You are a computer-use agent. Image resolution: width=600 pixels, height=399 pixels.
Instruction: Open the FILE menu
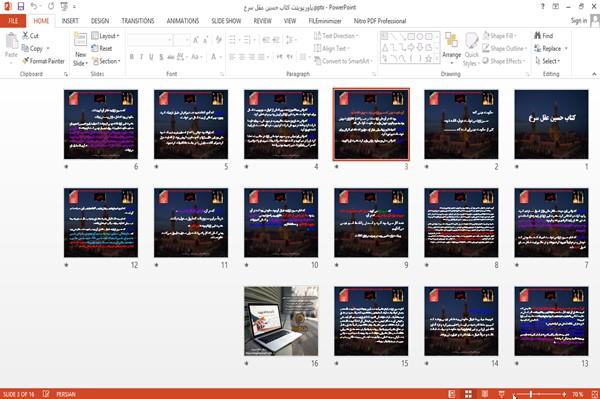[13, 21]
